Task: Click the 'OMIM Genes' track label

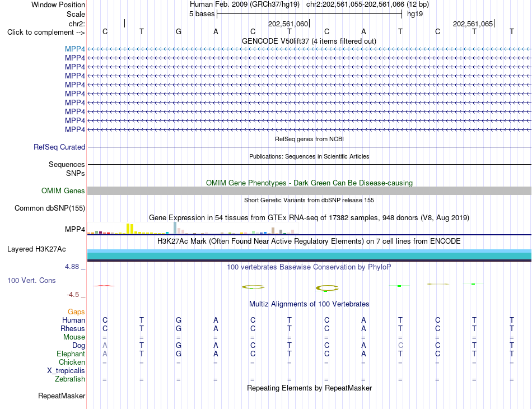Action: (63, 190)
